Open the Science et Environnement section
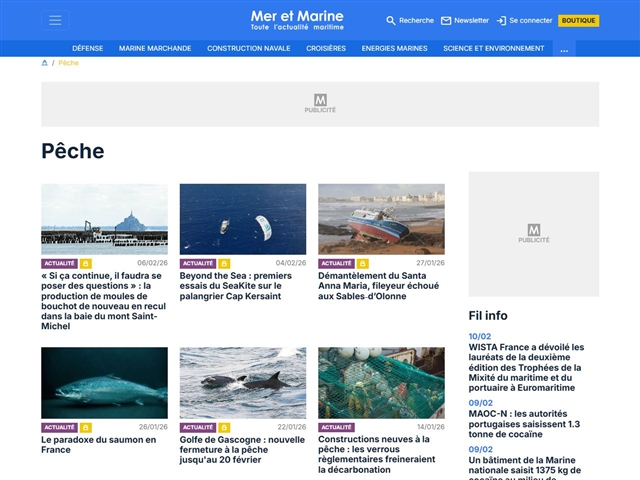The width and height of the screenshot is (640, 480). pos(493,48)
